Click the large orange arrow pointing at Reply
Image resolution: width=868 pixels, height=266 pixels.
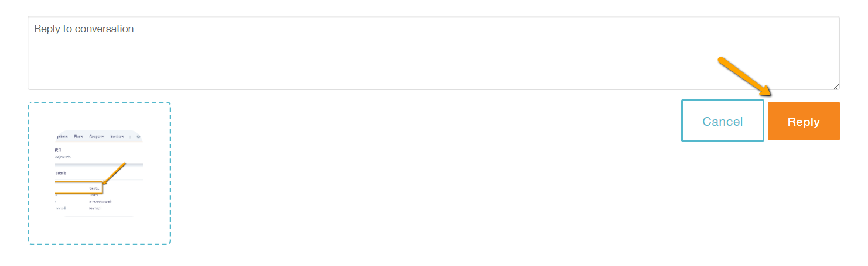coord(745,77)
